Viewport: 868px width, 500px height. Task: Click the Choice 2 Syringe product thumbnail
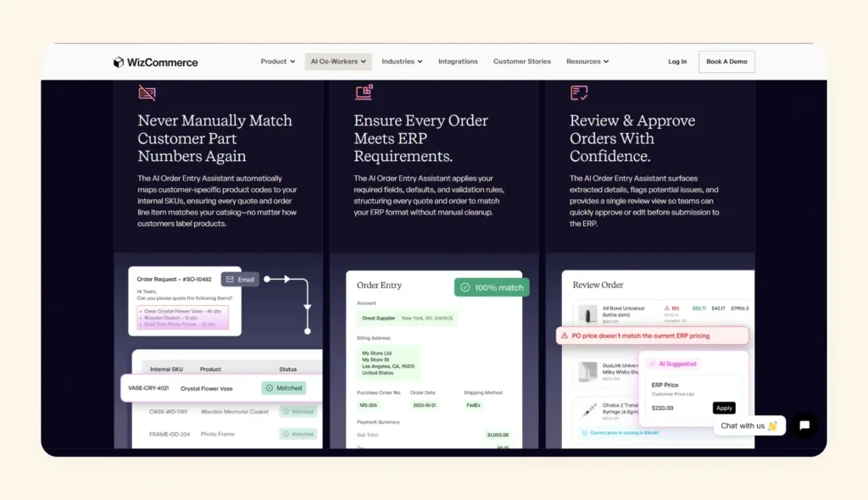point(587,411)
